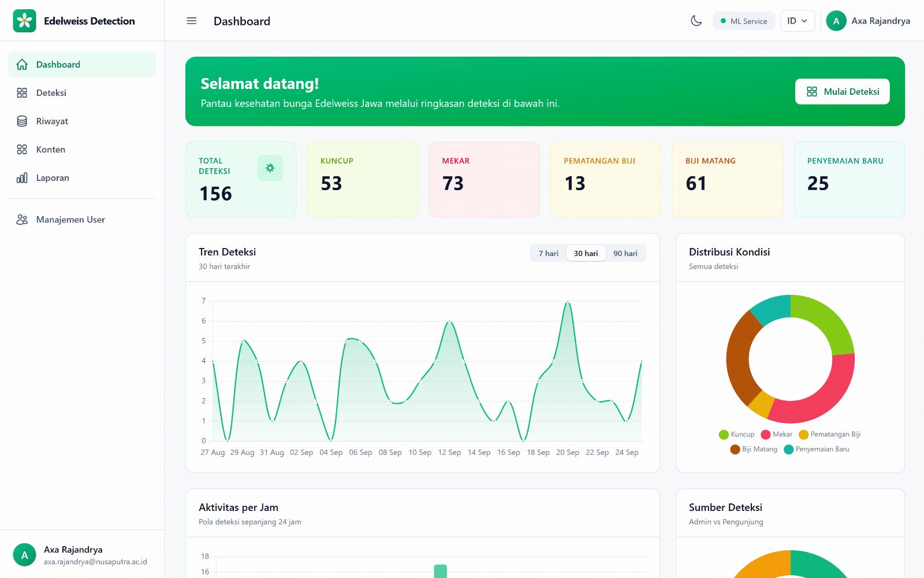924x578 pixels.
Task: Toggle Penyemaian Baru legend entry
Action: click(817, 449)
